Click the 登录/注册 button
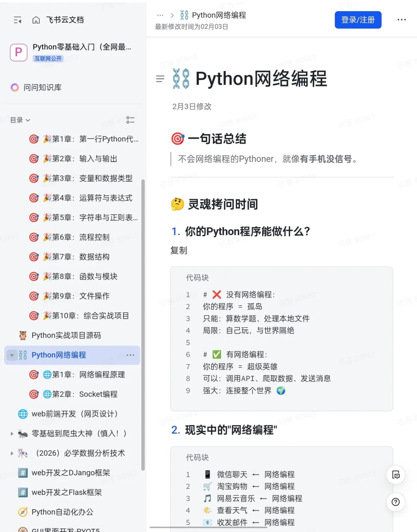Image resolution: width=417 pixels, height=532 pixels. (x=358, y=20)
